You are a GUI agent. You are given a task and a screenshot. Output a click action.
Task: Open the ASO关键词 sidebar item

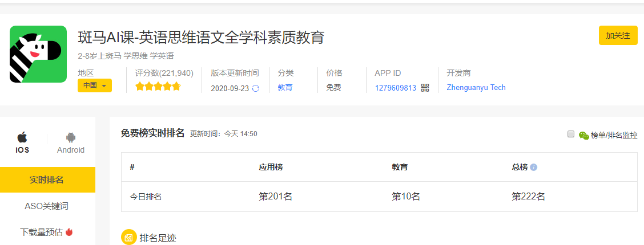[47, 206]
